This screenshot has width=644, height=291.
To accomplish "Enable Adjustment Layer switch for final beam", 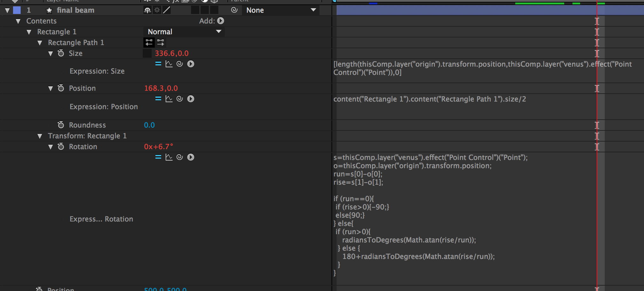I will point(205,10).
